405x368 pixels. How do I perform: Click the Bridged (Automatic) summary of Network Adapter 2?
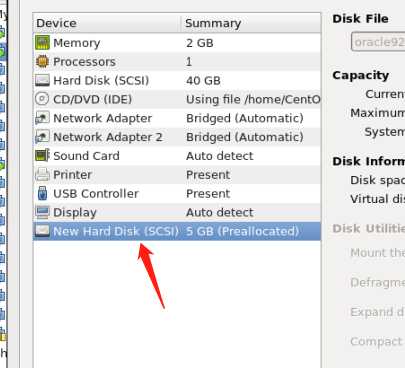[245, 137]
